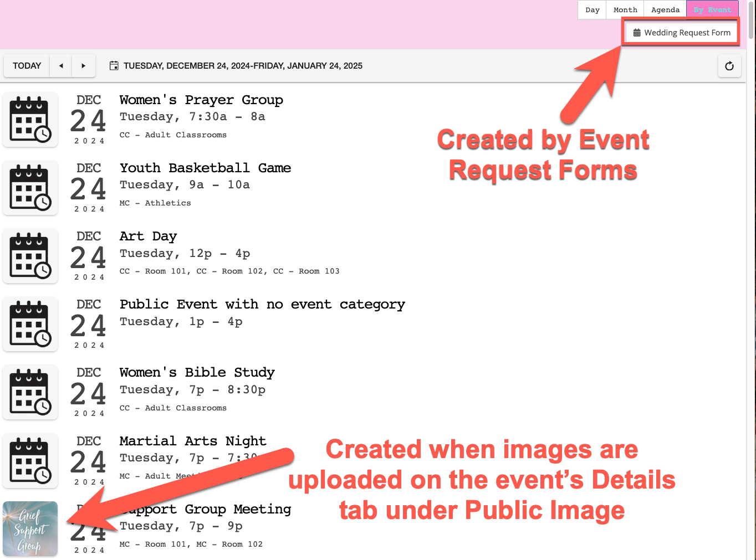Advance to next date range arrow

pos(84,66)
